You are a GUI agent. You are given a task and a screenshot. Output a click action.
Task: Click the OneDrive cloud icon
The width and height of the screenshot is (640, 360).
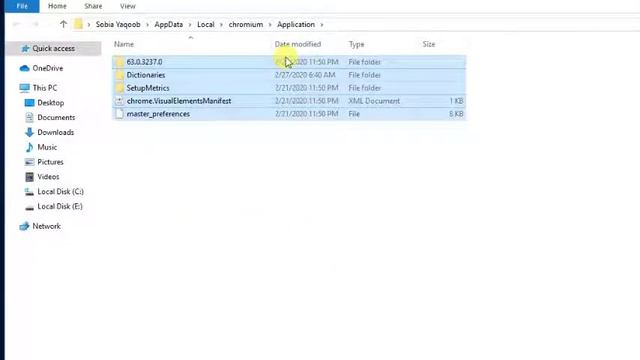24,68
